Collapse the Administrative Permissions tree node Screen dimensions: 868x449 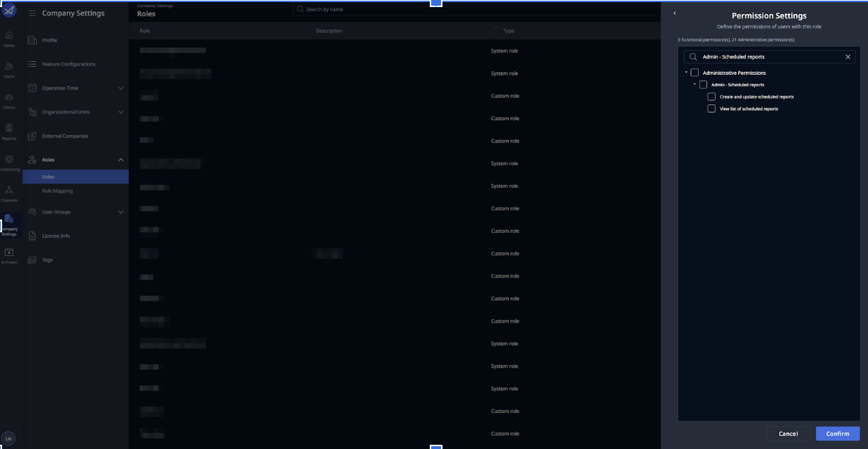[686, 73]
